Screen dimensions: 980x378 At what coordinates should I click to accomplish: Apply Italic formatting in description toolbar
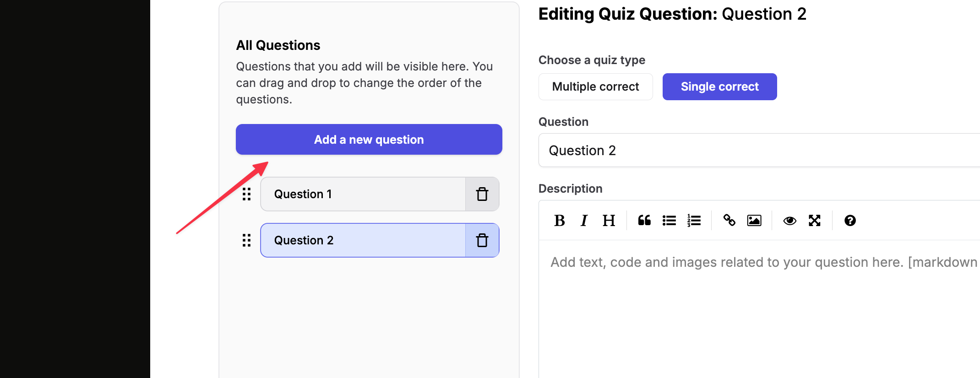[584, 221]
